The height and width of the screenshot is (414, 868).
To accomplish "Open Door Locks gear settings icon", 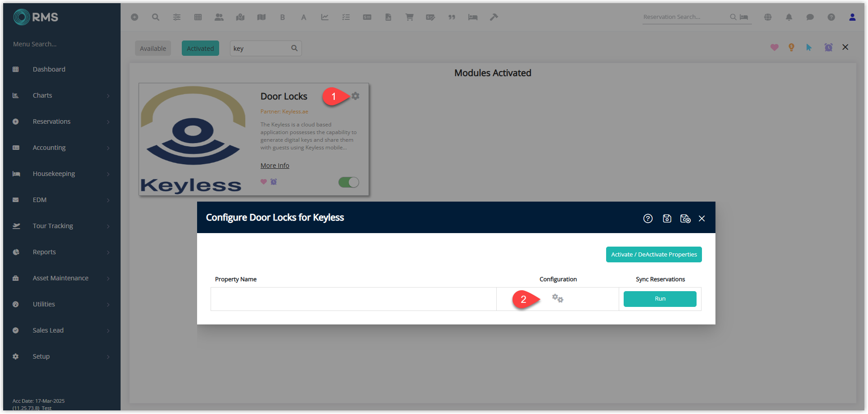I will (355, 96).
